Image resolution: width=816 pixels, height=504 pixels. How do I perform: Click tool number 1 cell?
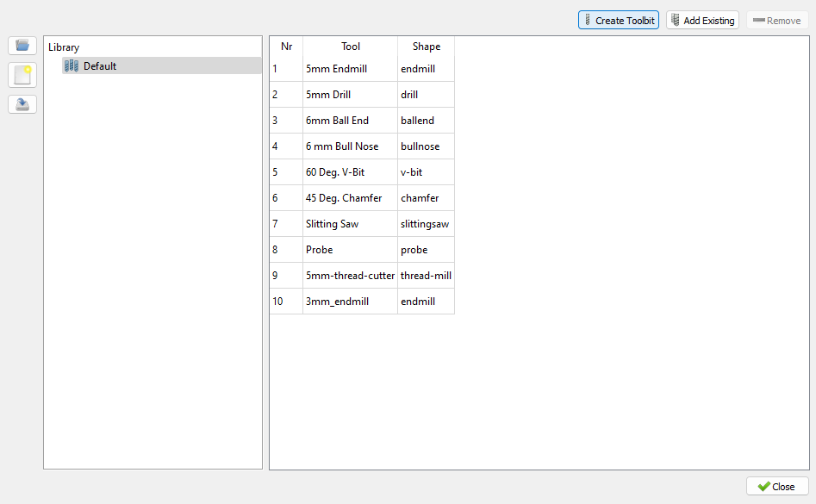[286, 69]
